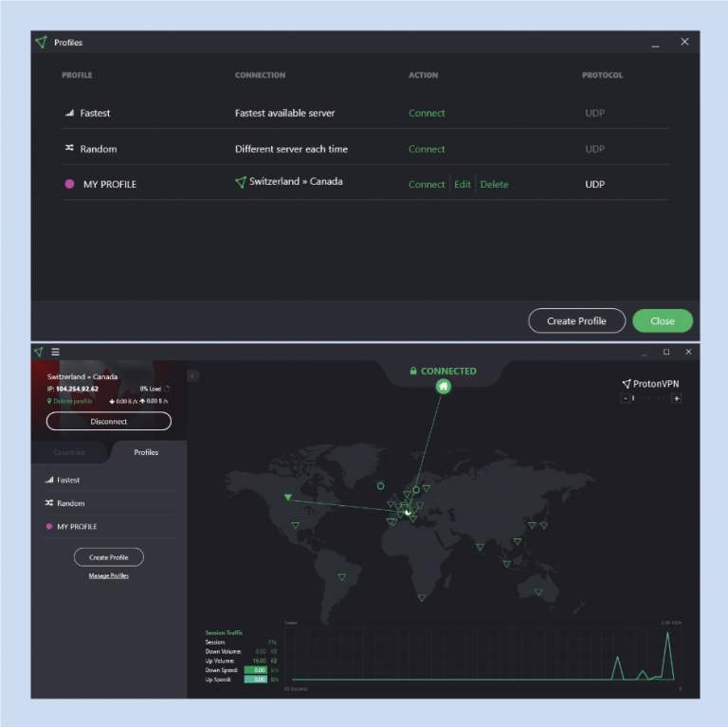Click the 0% Load indicator

(x=155, y=389)
